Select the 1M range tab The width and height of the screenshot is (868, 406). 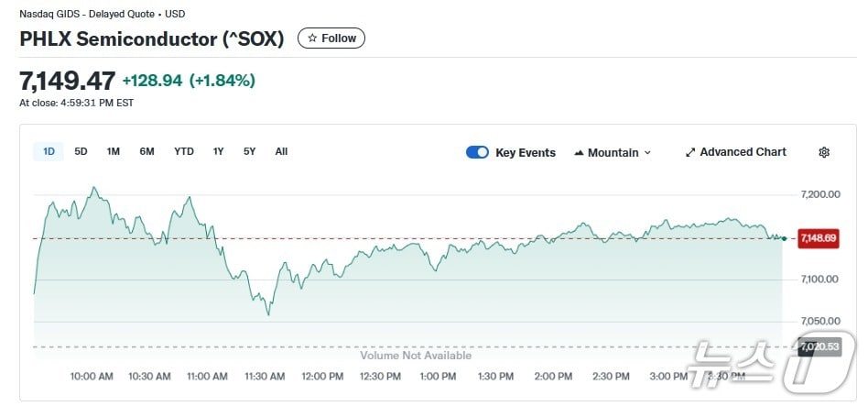point(113,151)
